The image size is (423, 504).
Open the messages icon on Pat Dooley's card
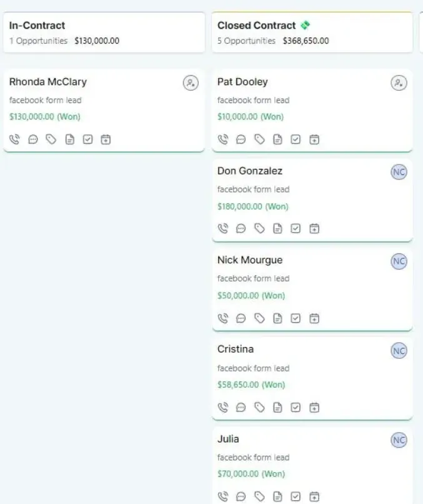(241, 139)
